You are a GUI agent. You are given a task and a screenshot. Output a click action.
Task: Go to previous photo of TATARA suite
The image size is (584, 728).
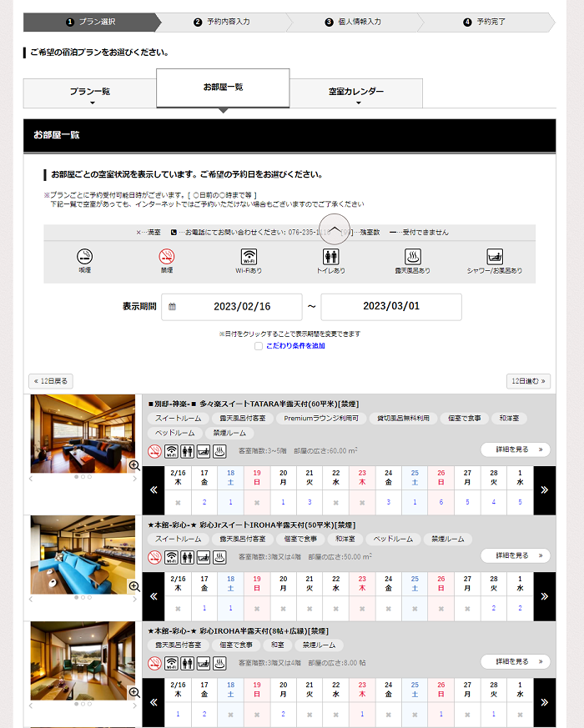point(31,478)
